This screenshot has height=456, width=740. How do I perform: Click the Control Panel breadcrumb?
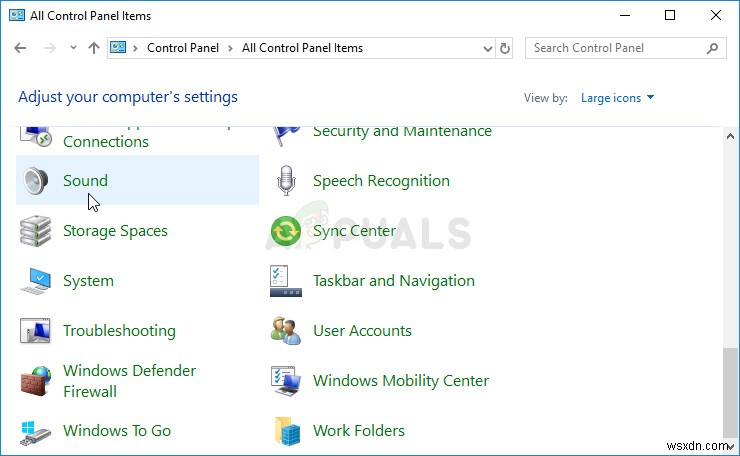pos(183,48)
